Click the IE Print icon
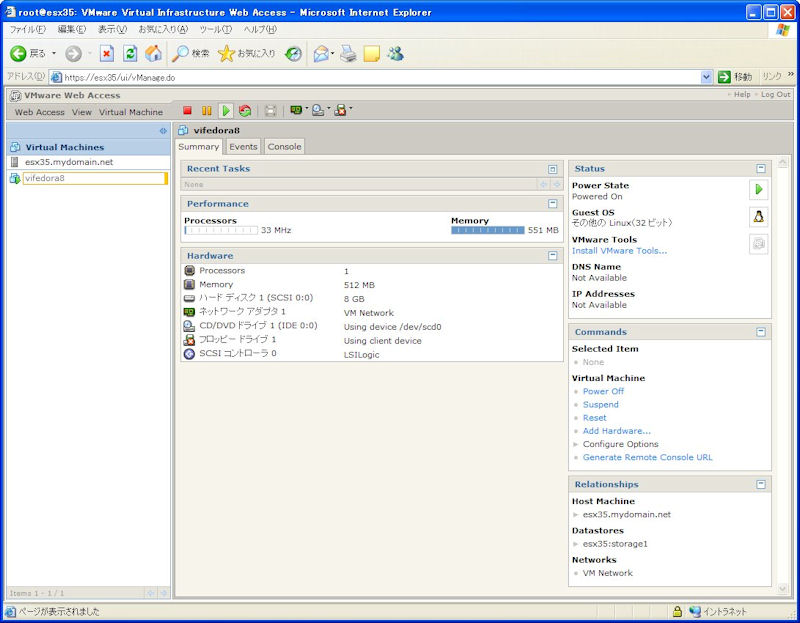This screenshot has height=623, width=800. (x=348, y=54)
